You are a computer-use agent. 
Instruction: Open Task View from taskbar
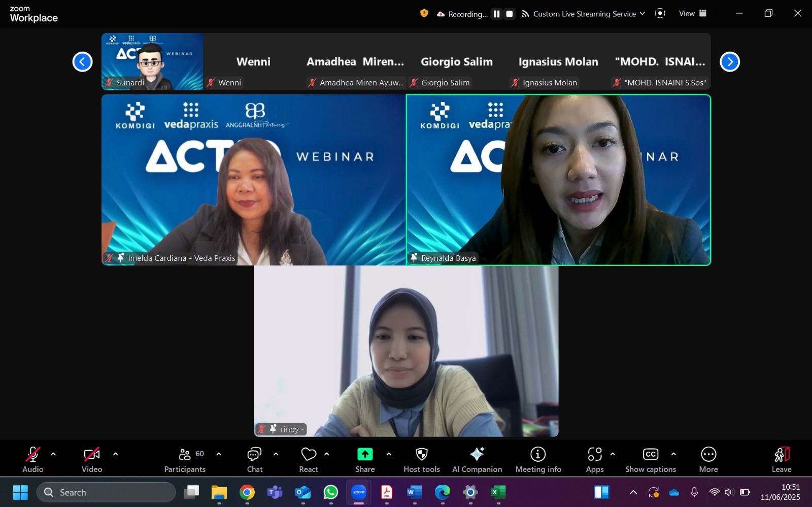(191, 492)
